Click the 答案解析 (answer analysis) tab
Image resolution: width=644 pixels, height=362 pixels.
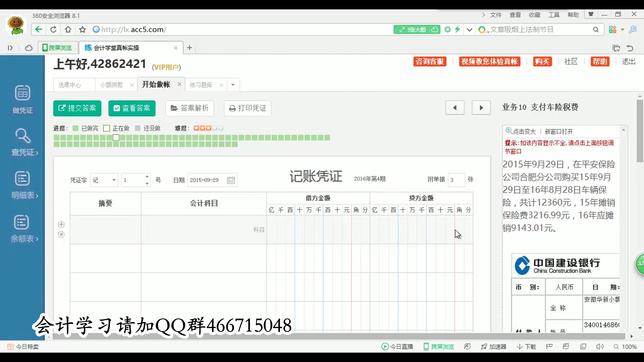tap(190, 108)
